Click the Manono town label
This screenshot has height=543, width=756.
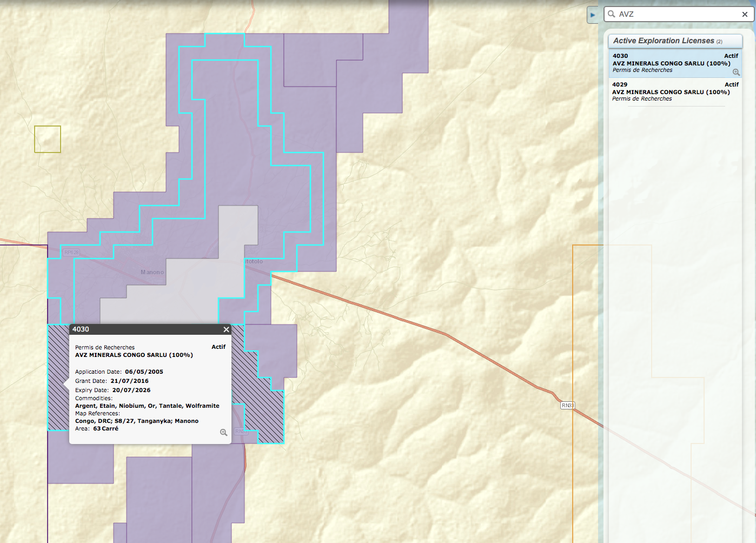[x=152, y=272]
